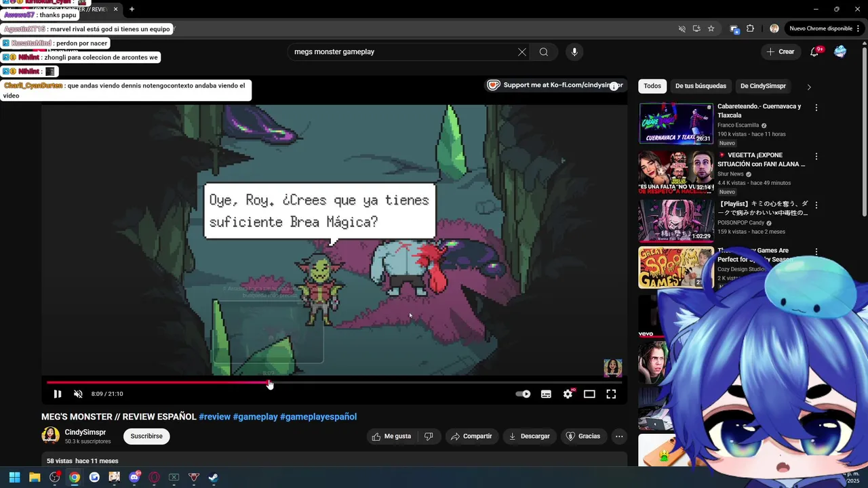The width and height of the screenshot is (868, 488).
Task: Click the search magnifier button
Action: click(544, 52)
